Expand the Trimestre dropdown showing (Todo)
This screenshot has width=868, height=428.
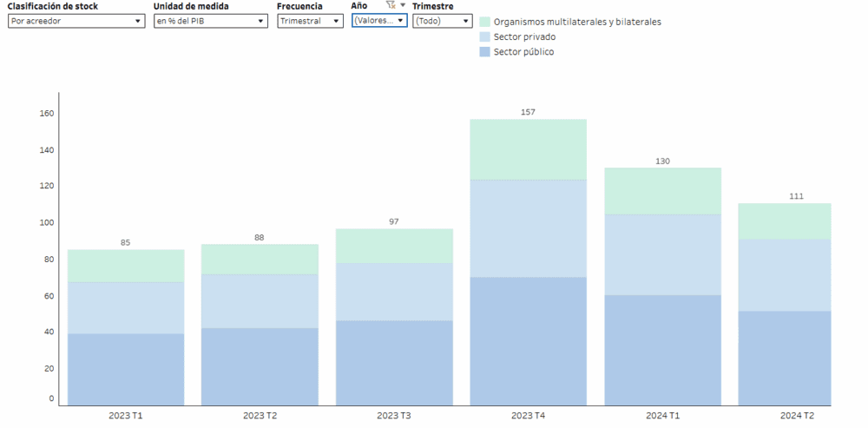click(x=442, y=21)
